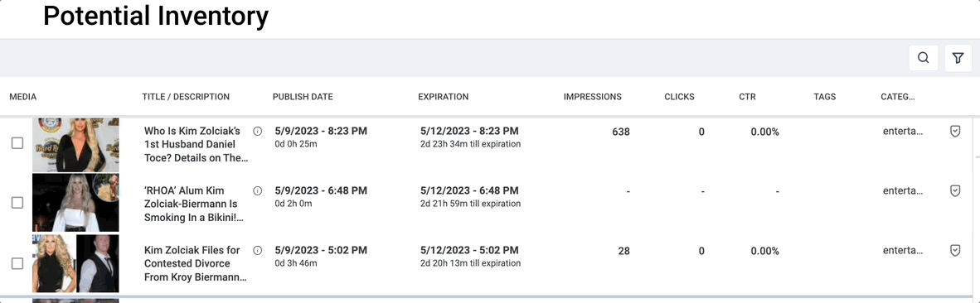Open the search magnifier icon
The width and height of the screenshot is (980, 303).
tap(923, 58)
